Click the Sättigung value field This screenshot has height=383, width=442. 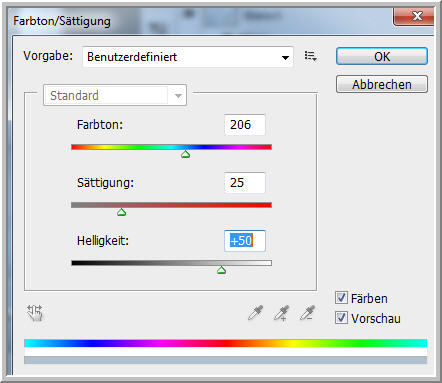245,183
